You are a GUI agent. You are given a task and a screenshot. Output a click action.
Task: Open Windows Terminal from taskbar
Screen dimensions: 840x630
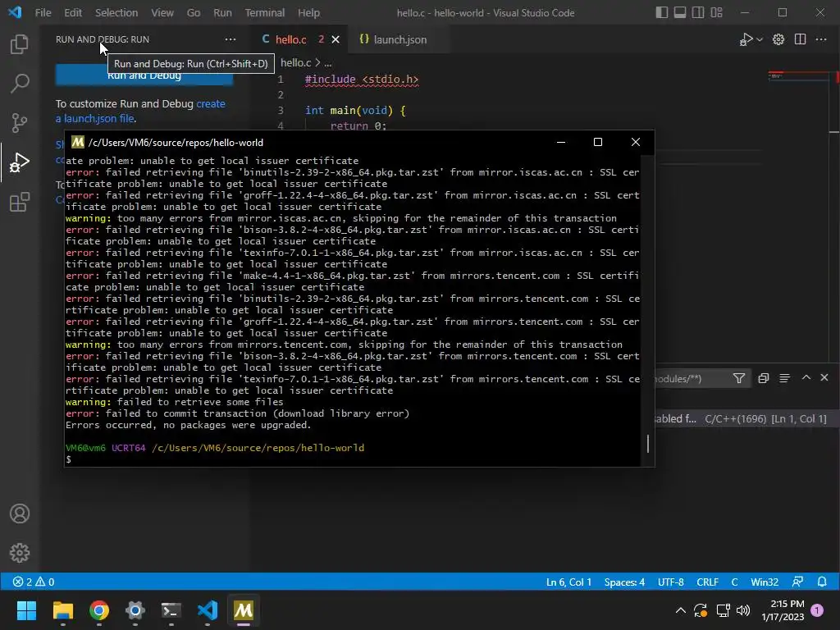click(x=171, y=610)
